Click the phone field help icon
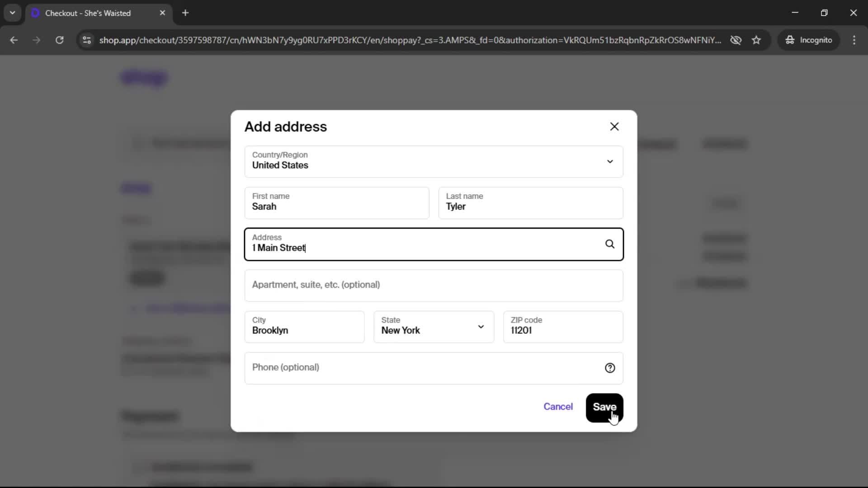This screenshot has width=868, height=488. tap(609, 368)
